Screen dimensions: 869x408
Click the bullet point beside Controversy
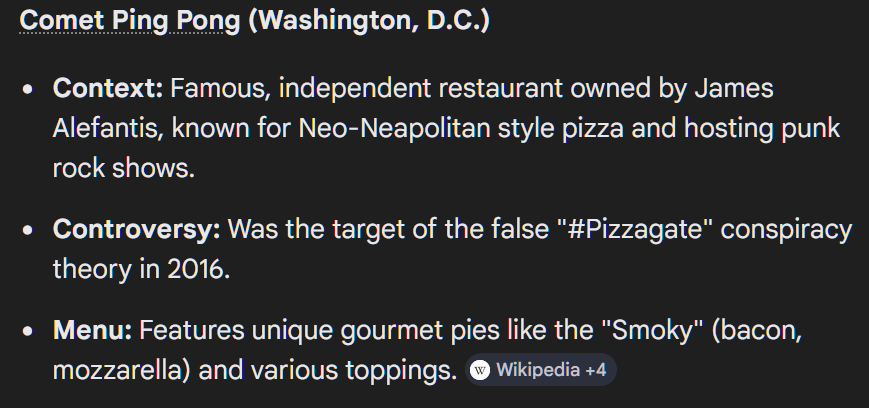click(28, 231)
